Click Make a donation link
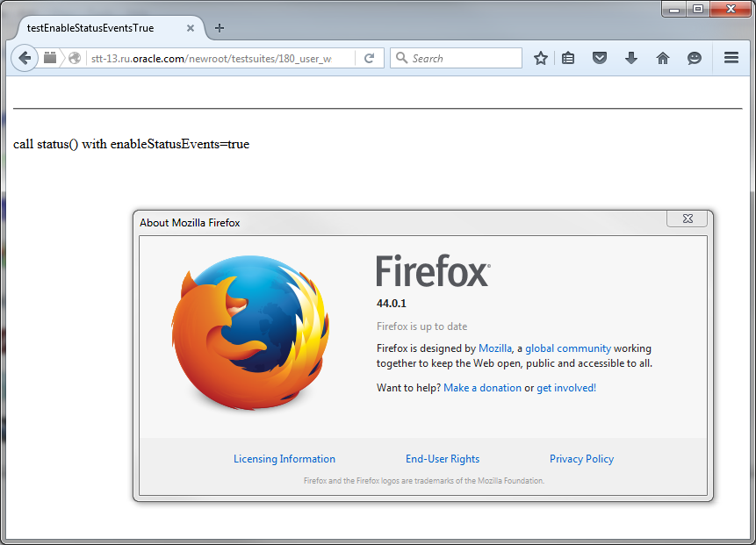Screen dimensions: 756x545 tap(482, 388)
